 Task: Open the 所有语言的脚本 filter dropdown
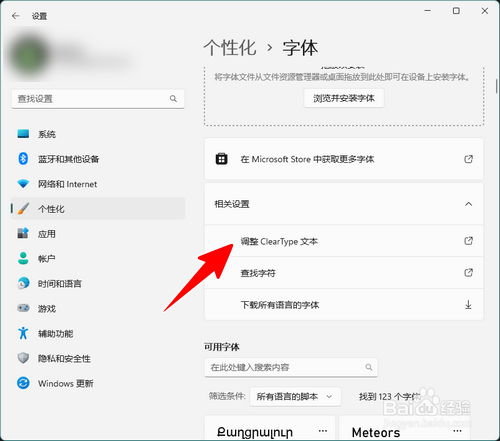[x=295, y=397]
